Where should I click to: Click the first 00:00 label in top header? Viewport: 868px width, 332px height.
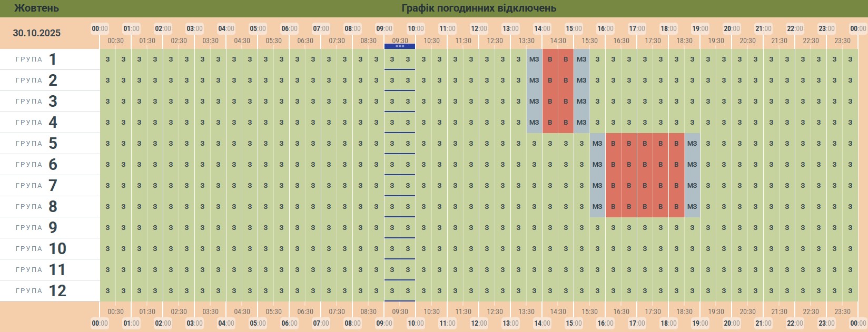coord(100,28)
